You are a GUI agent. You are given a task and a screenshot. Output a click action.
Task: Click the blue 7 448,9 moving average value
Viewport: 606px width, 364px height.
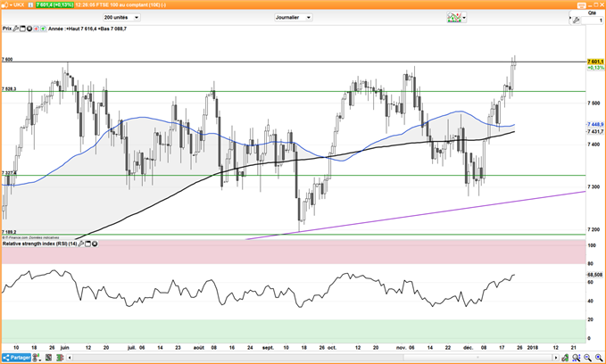(x=595, y=124)
